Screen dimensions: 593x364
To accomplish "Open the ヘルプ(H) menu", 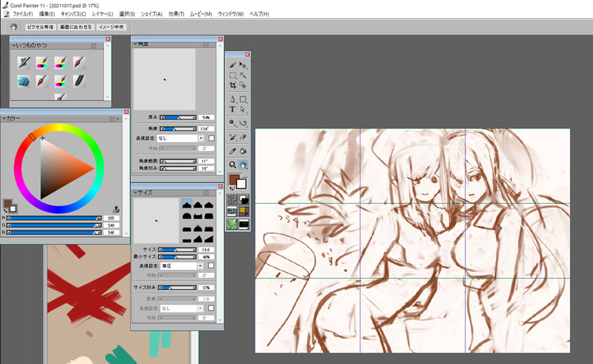I will 259,14.
